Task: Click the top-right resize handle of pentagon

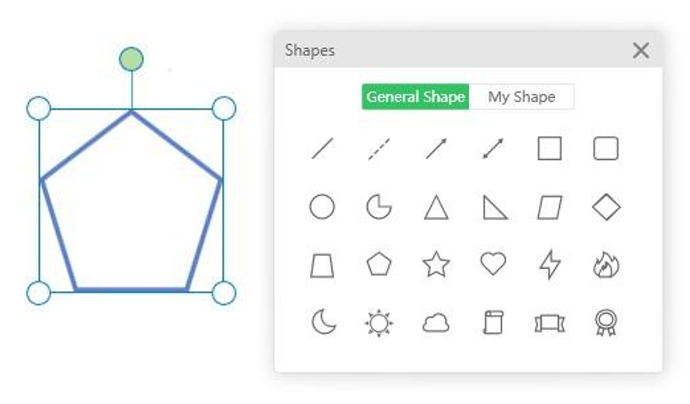Action: tap(224, 108)
